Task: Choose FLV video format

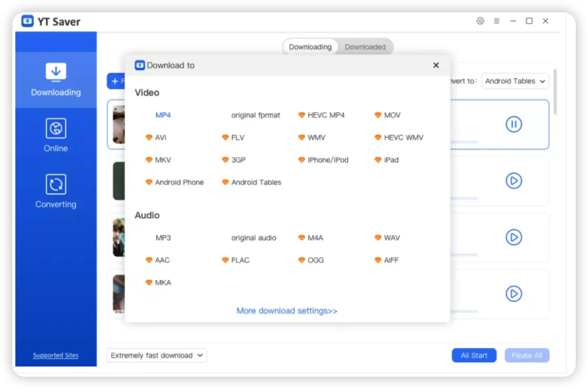Action: point(233,138)
